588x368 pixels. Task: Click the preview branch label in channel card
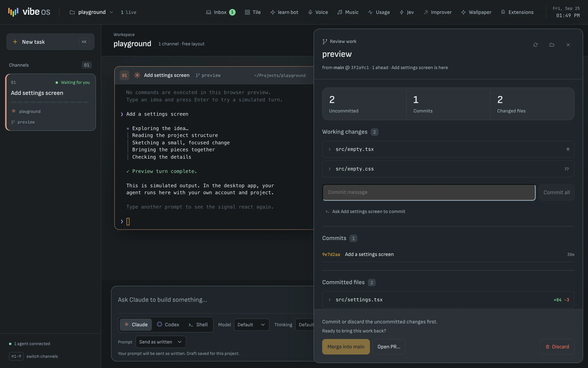pyautogui.click(x=23, y=122)
